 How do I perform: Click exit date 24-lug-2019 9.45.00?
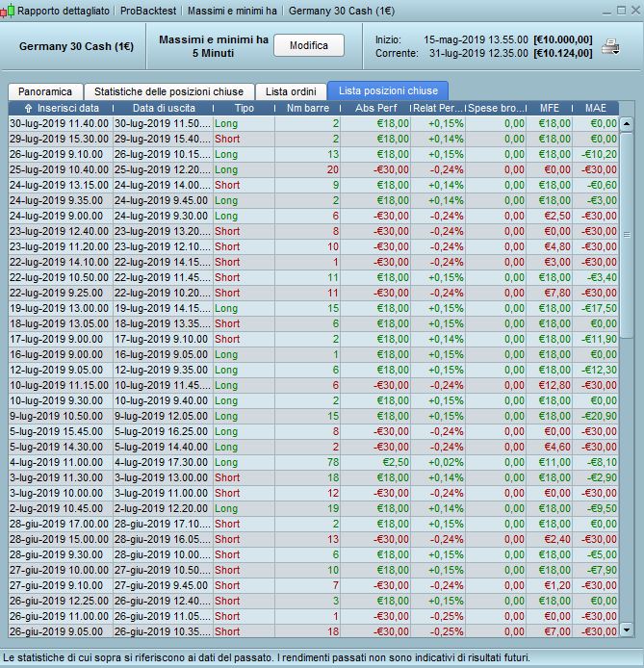[x=161, y=200]
